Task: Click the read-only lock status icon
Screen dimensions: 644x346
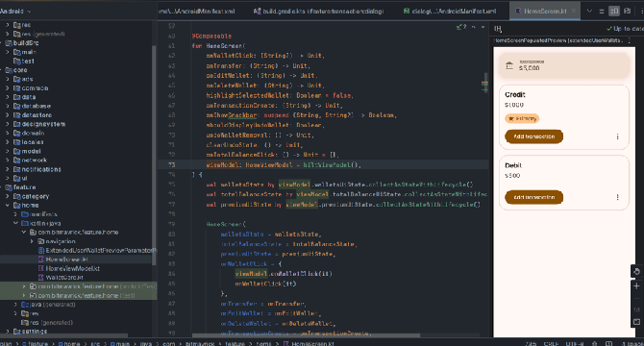Action: click(x=594, y=343)
